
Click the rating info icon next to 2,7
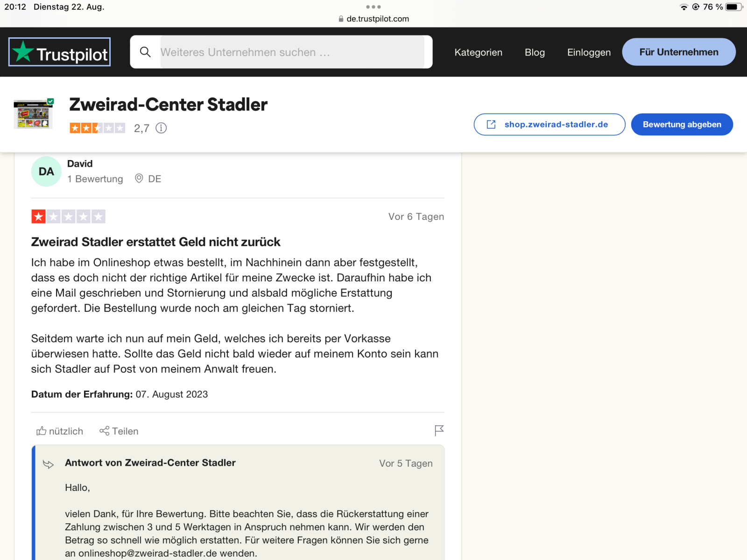pos(161,128)
